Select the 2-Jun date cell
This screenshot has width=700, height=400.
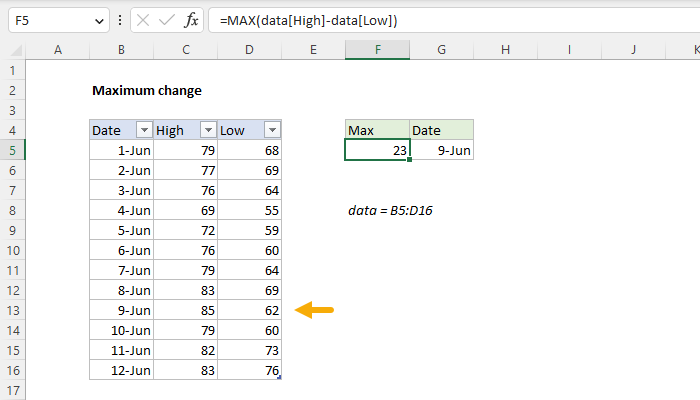121,171
